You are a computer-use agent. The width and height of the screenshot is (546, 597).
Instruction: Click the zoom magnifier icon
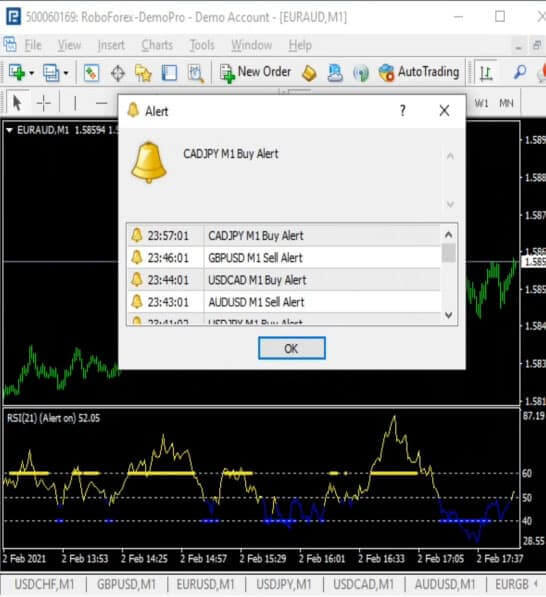point(520,72)
